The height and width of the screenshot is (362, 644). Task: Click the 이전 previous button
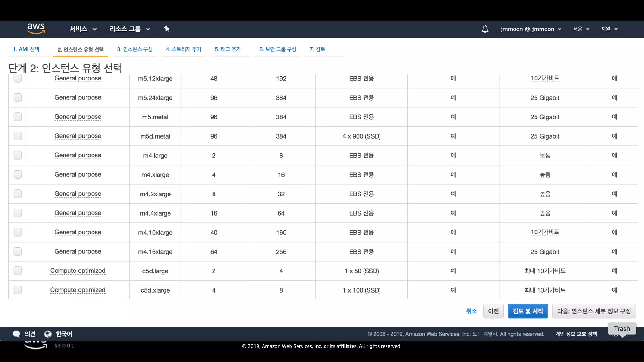(493, 311)
